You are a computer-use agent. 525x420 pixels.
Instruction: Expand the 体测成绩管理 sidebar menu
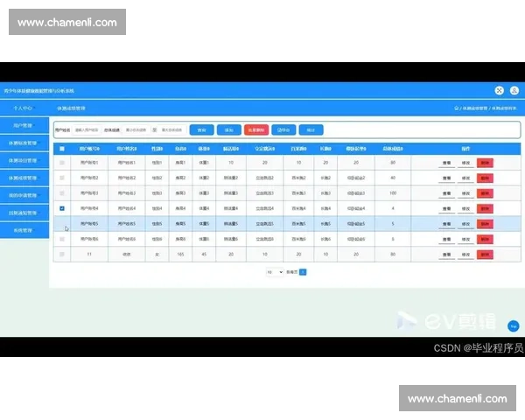(x=24, y=178)
